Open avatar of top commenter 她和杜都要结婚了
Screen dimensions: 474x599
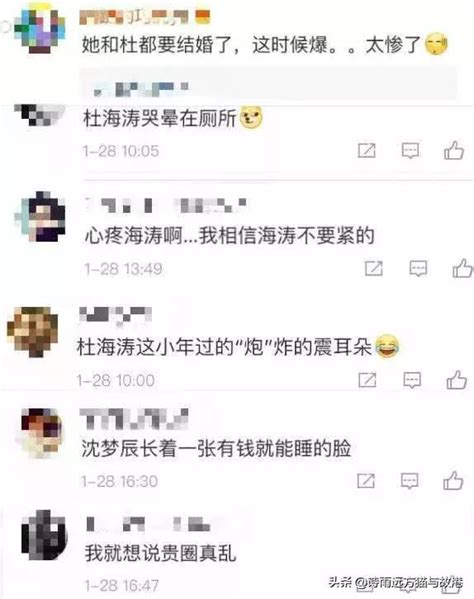40,28
